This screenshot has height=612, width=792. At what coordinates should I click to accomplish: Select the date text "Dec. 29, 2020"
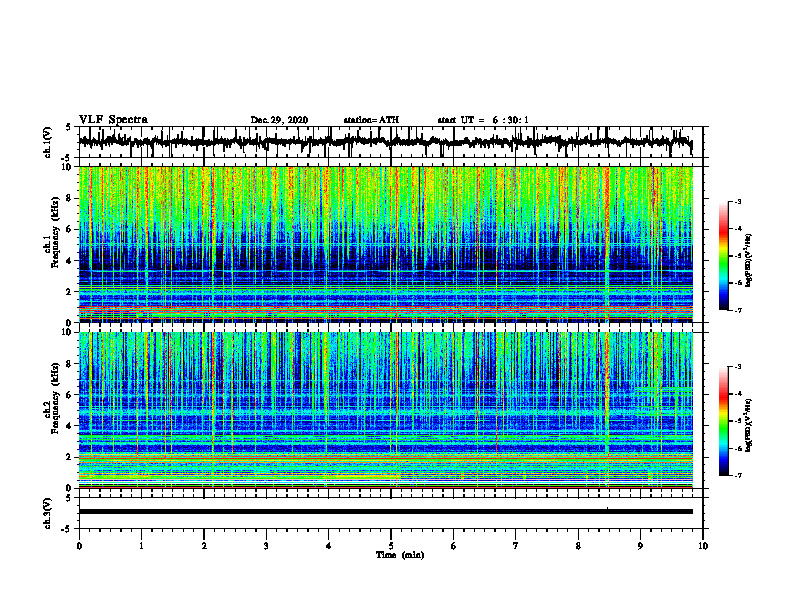point(279,120)
